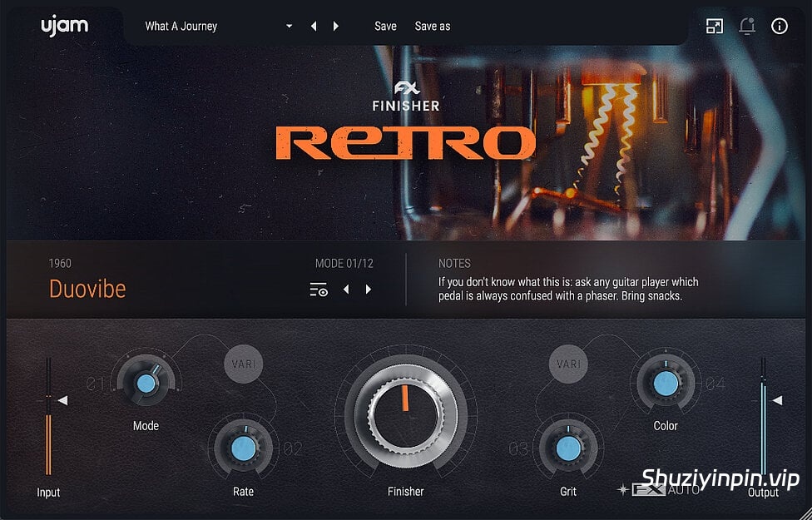Click the Grit knob
812x520 pixels.
[x=568, y=448]
